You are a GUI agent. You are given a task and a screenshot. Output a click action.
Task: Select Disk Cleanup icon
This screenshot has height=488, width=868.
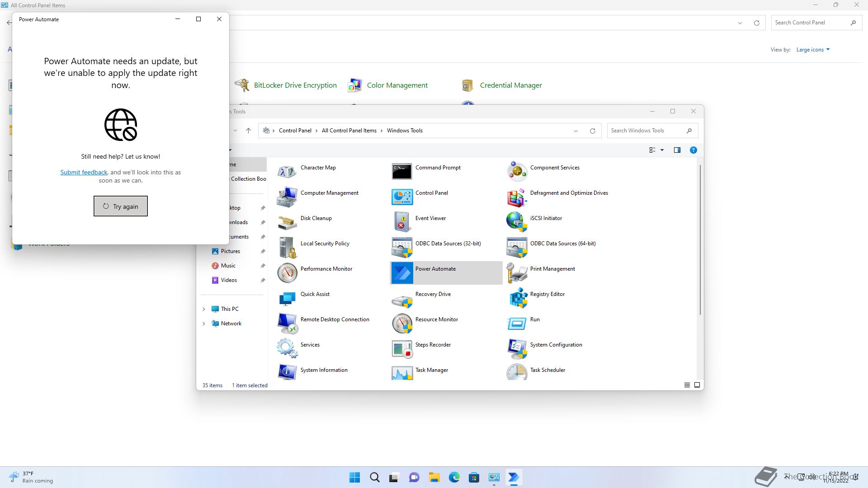coord(287,222)
